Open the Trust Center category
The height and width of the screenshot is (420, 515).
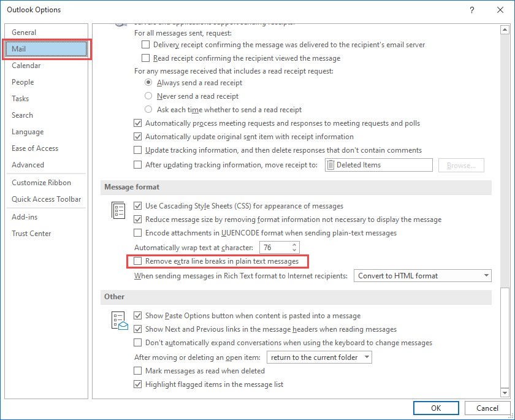pyautogui.click(x=47, y=234)
